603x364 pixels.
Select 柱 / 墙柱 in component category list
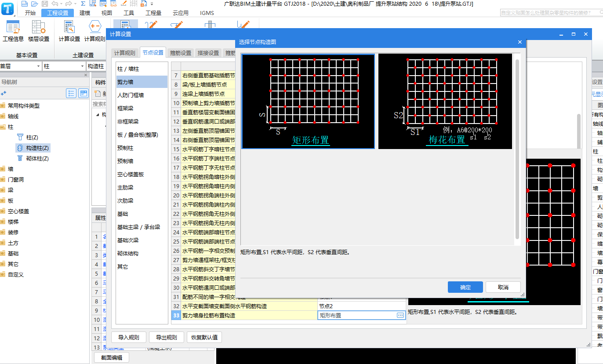(x=142, y=69)
